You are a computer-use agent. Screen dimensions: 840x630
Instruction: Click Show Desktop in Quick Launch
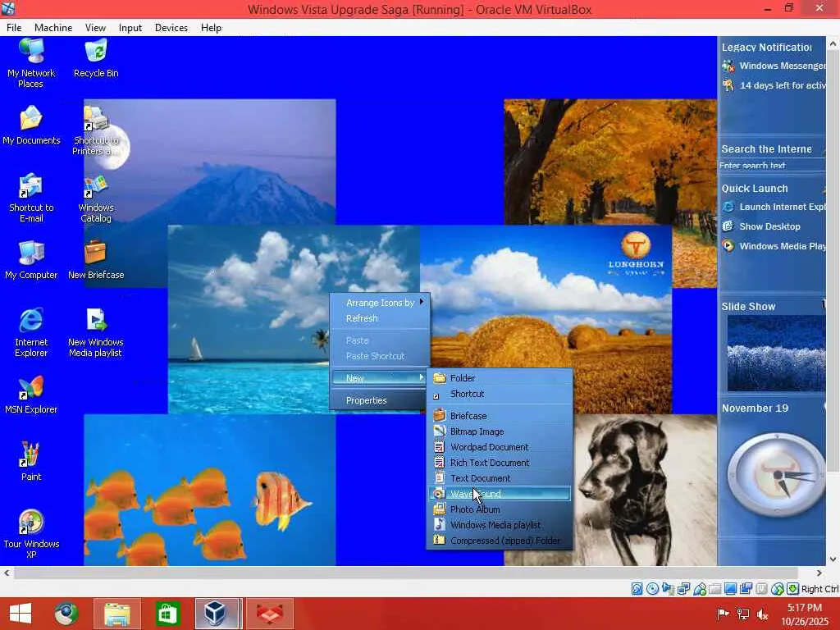click(x=761, y=226)
